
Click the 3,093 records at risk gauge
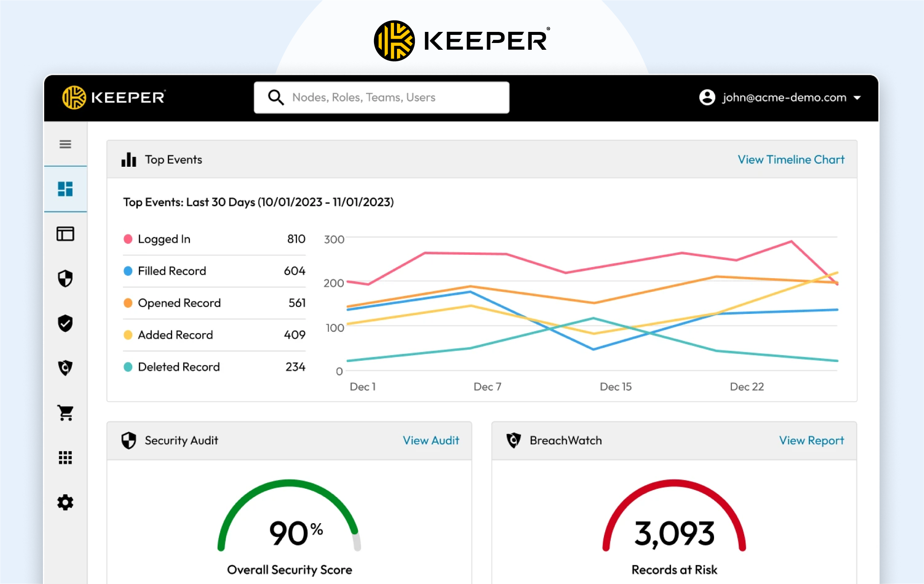(674, 516)
